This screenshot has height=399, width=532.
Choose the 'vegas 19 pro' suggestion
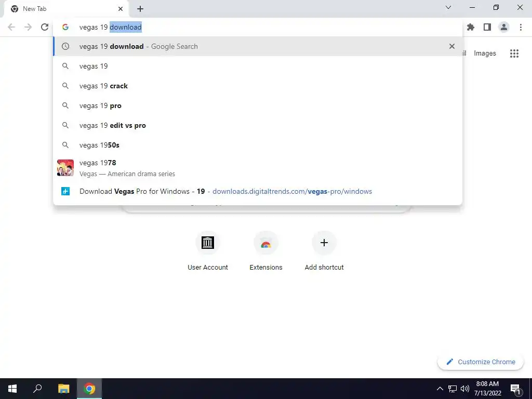(x=258, y=105)
